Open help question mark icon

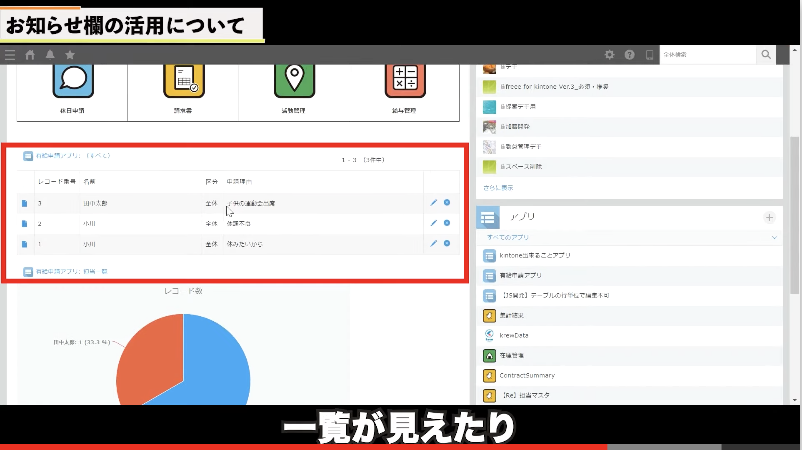click(x=630, y=55)
